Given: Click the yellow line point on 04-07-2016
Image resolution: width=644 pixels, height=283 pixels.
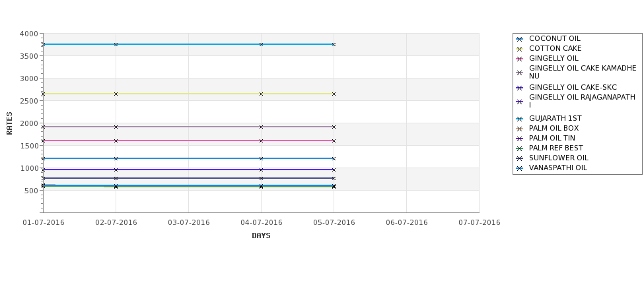Looking at the screenshot, I should point(261,94).
